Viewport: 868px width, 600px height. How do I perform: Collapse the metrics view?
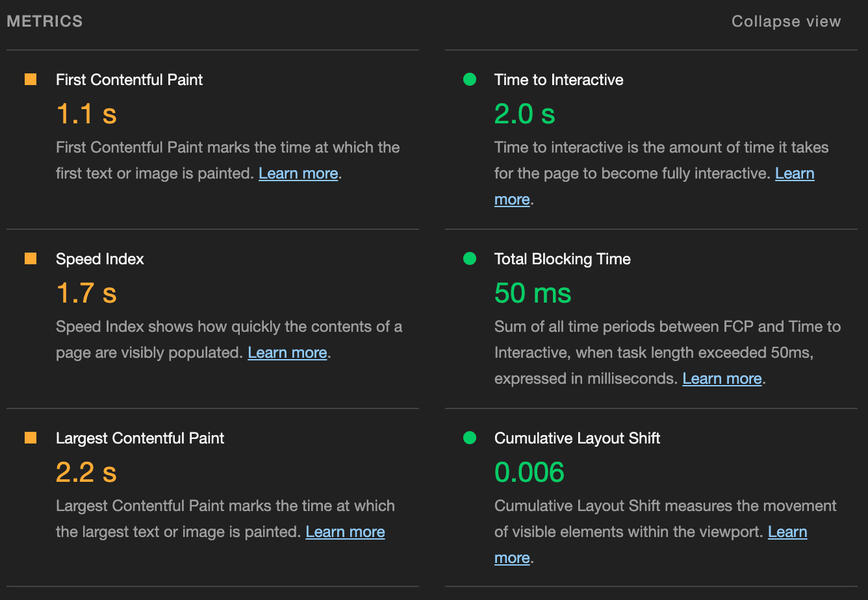click(x=786, y=21)
